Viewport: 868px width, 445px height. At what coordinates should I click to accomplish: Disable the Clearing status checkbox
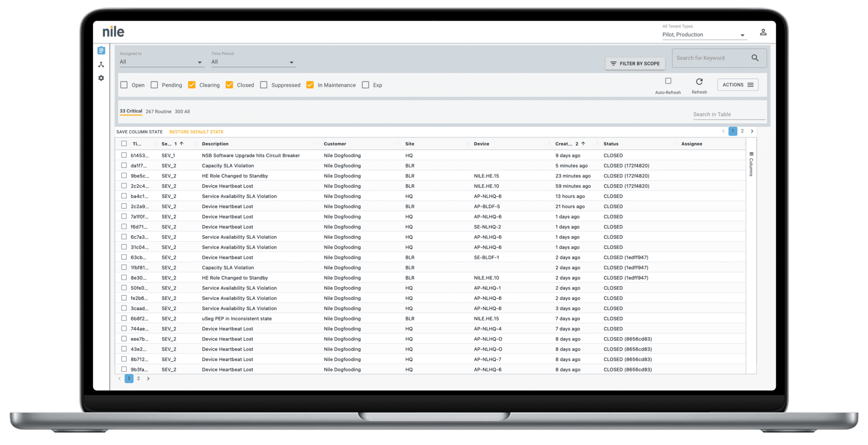[x=192, y=85]
